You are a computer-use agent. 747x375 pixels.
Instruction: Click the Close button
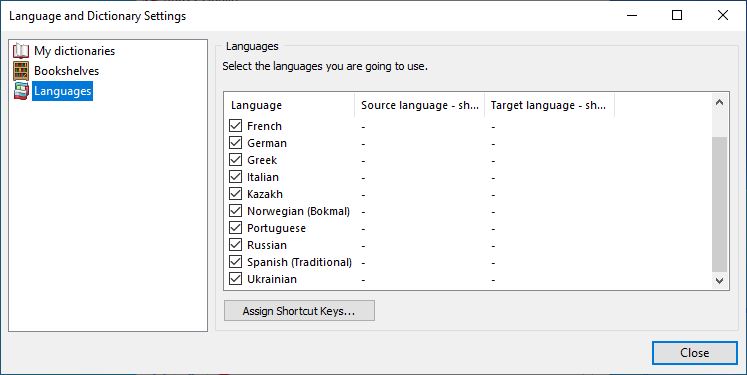coord(695,353)
